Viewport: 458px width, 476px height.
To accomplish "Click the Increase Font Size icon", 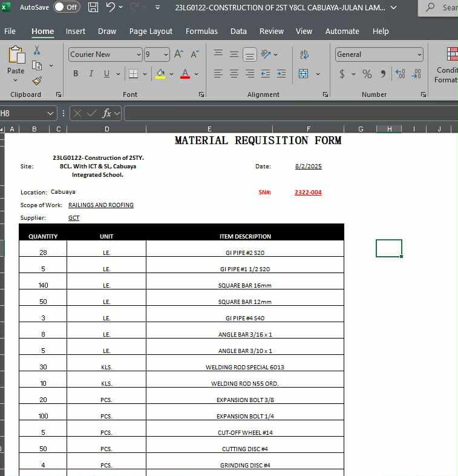I will (179, 55).
